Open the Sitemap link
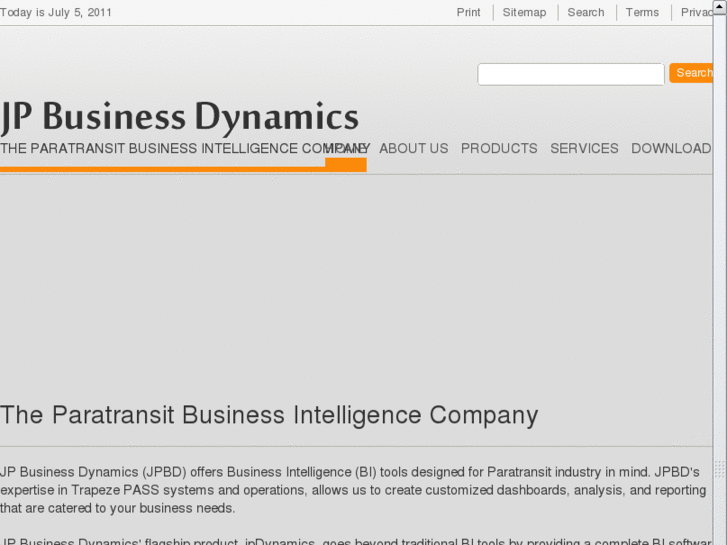 524,13
